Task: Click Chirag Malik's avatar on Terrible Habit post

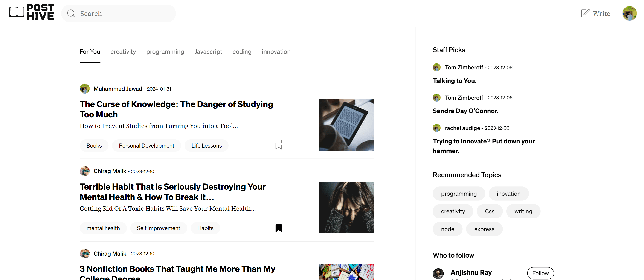Action: click(x=84, y=171)
